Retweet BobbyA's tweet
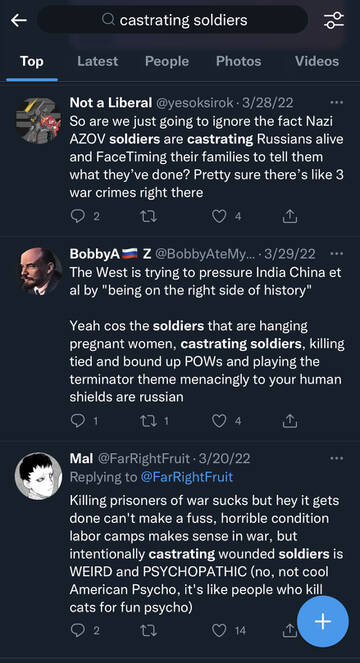This screenshot has width=360, height=663. 148,421
